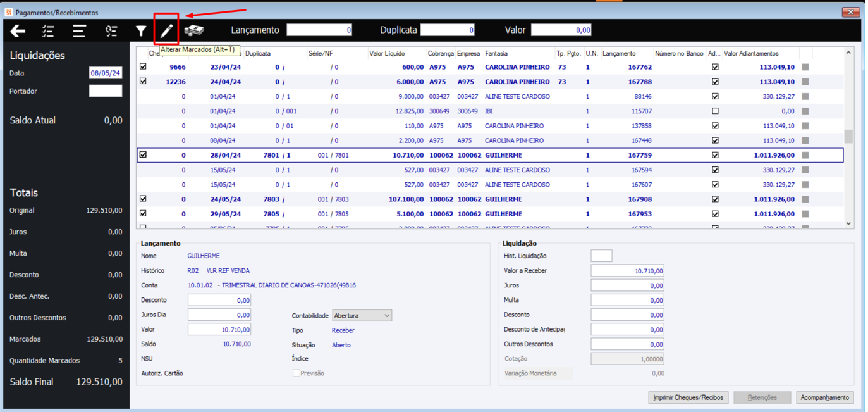Open the funnel filter tool
The width and height of the screenshot is (868, 412).
tap(141, 31)
